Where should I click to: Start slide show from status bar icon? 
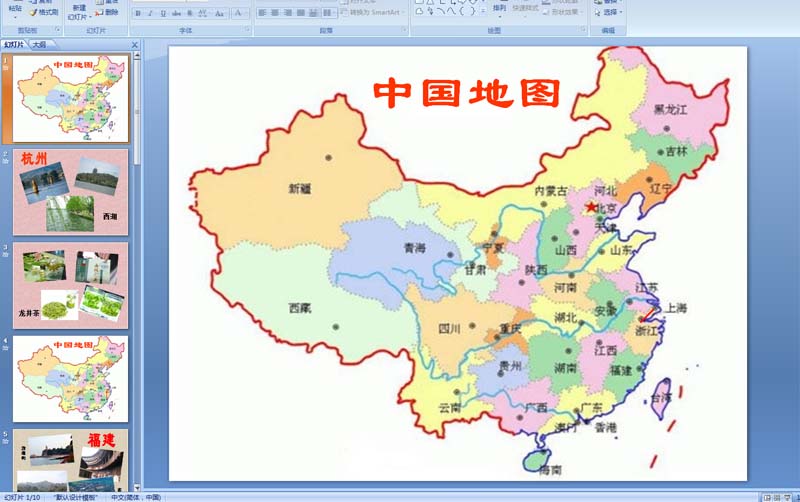click(x=787, y=497)
